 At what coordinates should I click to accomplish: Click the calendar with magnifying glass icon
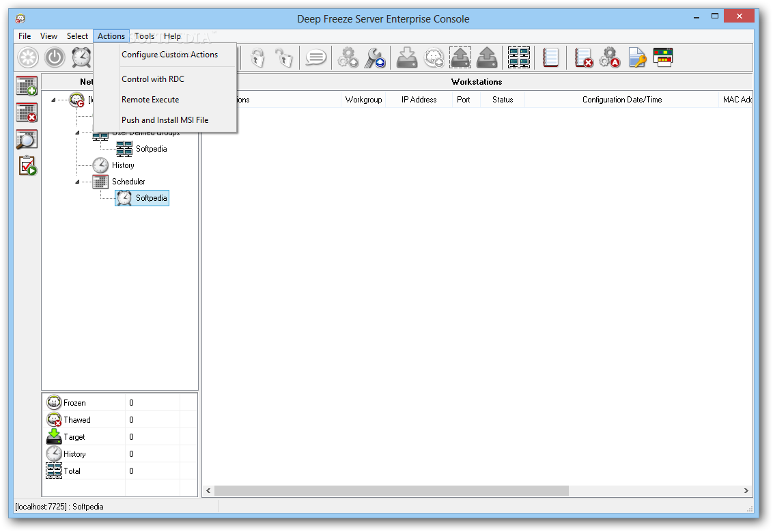pos(27,139)
